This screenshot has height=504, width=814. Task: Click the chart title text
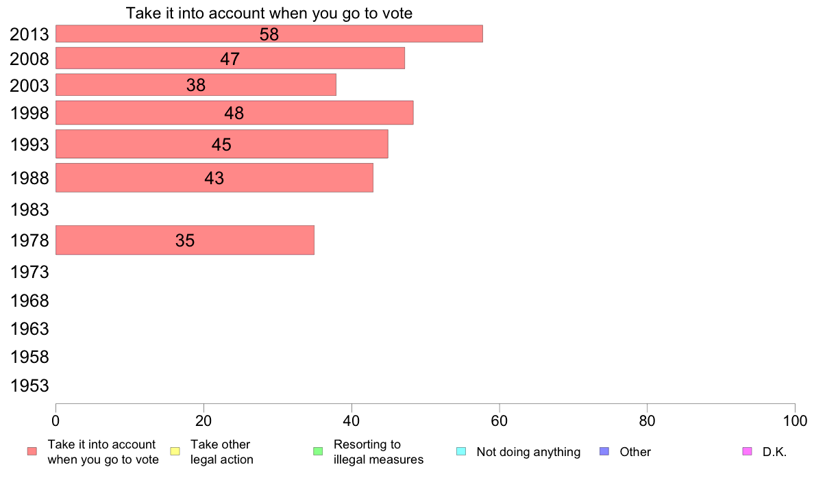[x=269, y=13]
